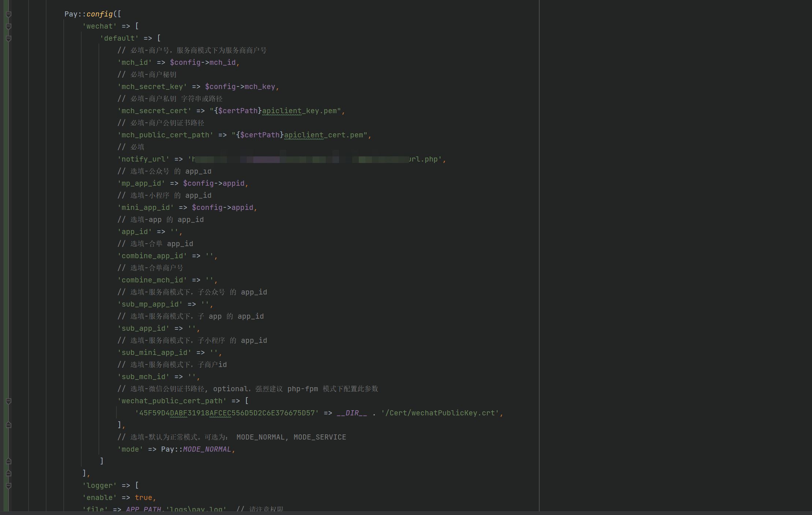
Task: Collapse the 'default' configuration block
Action: (8, 38)
